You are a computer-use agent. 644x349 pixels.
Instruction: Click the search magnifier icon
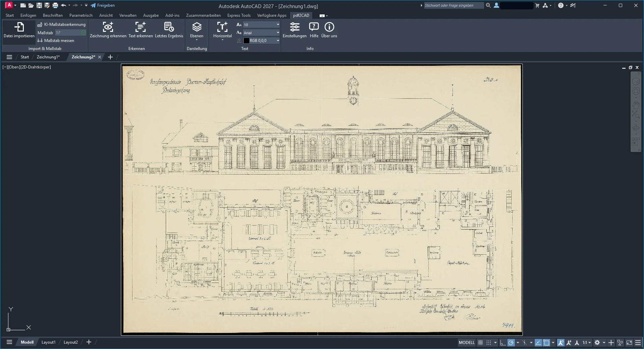coord(488,5)
